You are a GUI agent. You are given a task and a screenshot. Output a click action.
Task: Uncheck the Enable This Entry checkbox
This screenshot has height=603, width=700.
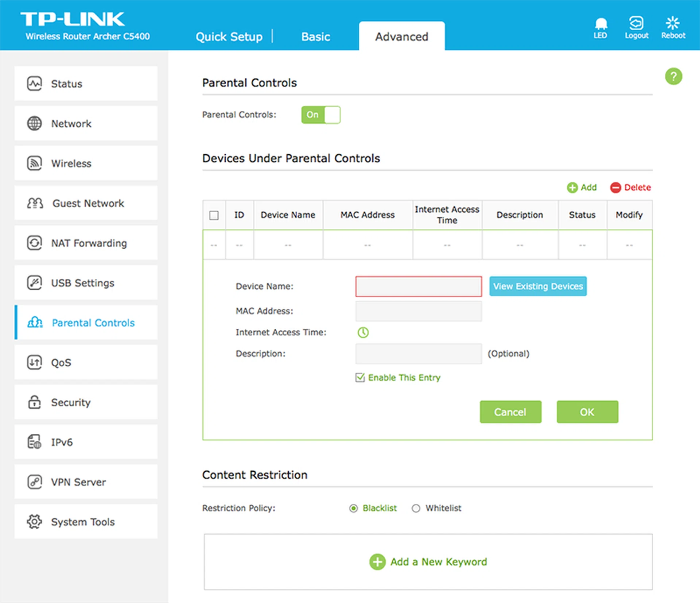tap(360, 378)
